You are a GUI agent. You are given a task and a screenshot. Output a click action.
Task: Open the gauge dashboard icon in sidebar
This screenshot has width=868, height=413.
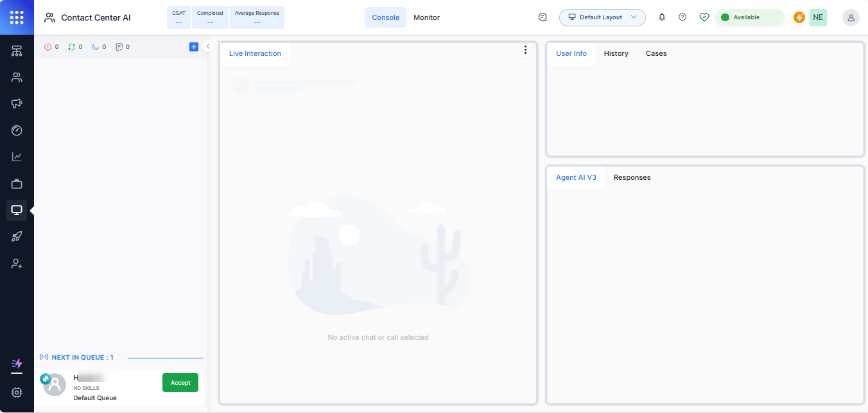17,130
